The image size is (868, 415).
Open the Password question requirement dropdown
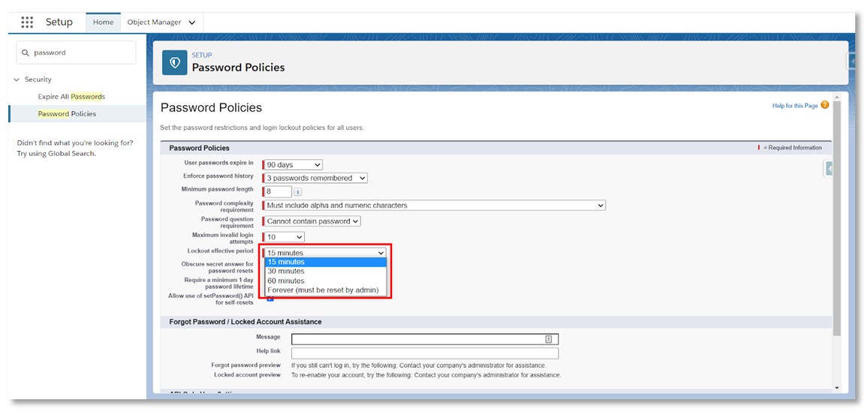313,221
